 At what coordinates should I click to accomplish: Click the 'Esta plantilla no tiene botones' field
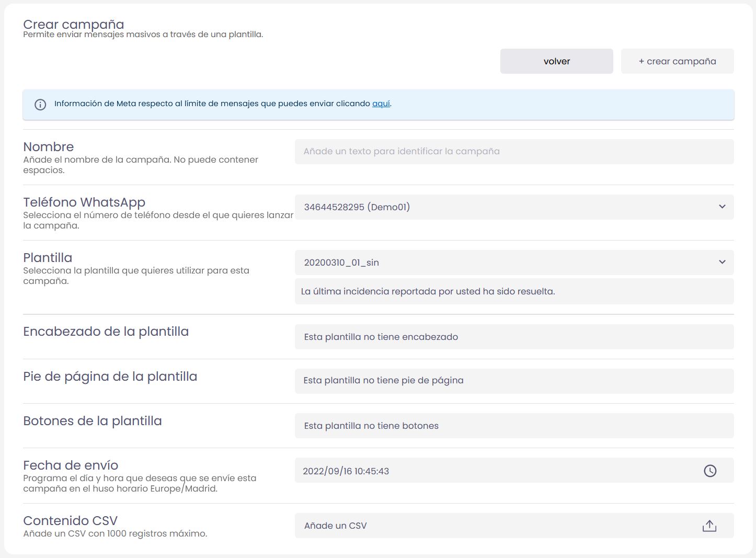514,426
